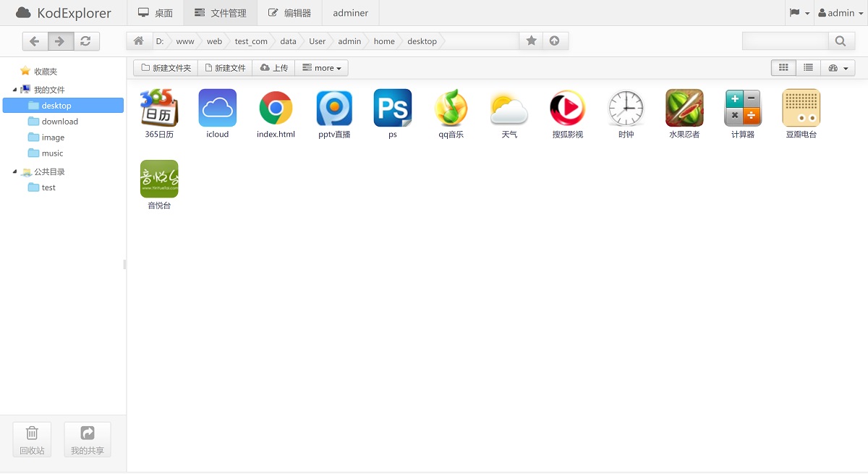Open 收藏夹 favorites in sidebar

pos(46,72)
